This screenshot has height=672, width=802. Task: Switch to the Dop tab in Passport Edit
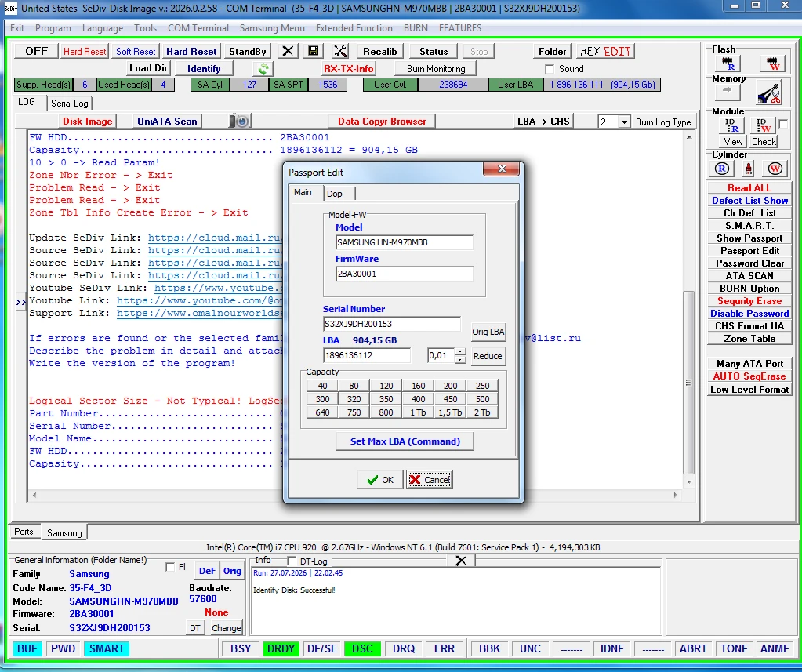[335, 194]
